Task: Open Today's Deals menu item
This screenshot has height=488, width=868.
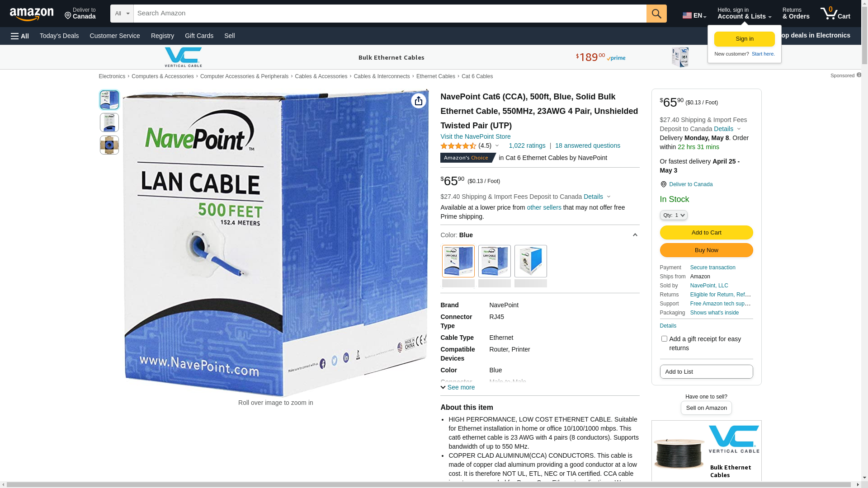Action: [59, 36]
